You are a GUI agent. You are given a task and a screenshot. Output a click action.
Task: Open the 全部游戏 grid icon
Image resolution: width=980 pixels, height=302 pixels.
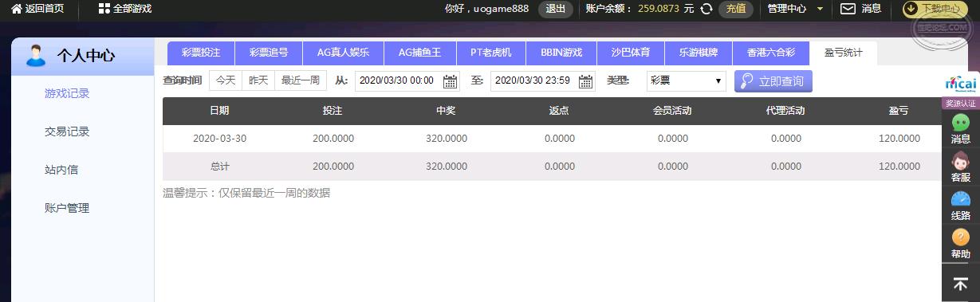(104, 9)
